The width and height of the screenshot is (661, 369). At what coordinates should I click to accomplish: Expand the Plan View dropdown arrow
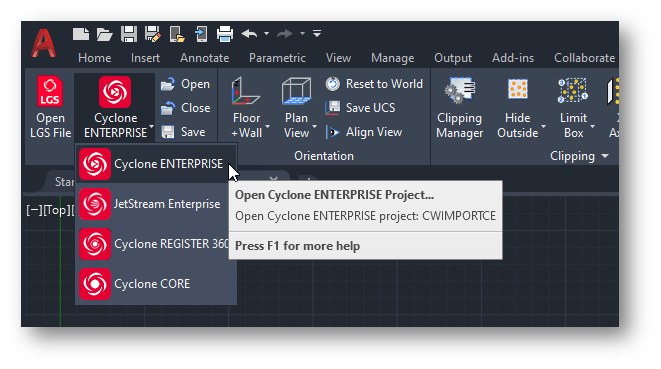click(x=314, y=126)
